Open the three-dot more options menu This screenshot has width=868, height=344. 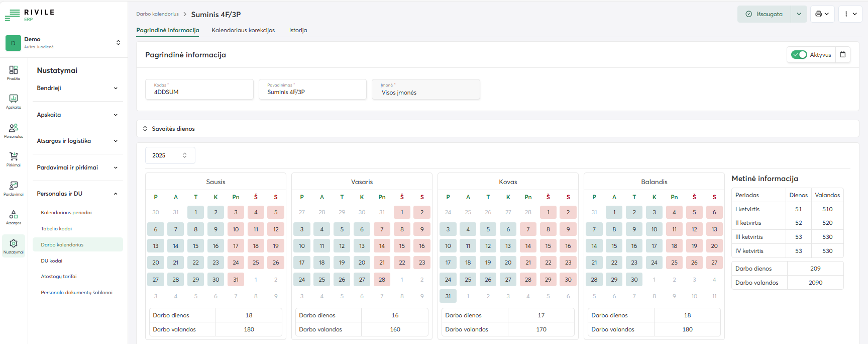click(850, 14)
